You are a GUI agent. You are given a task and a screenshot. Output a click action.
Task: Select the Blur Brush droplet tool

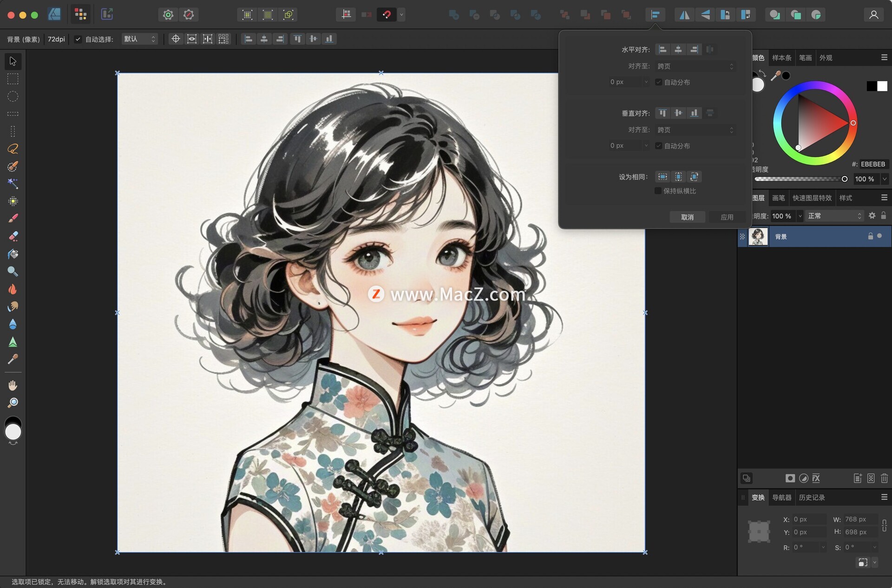pos(13,324)
